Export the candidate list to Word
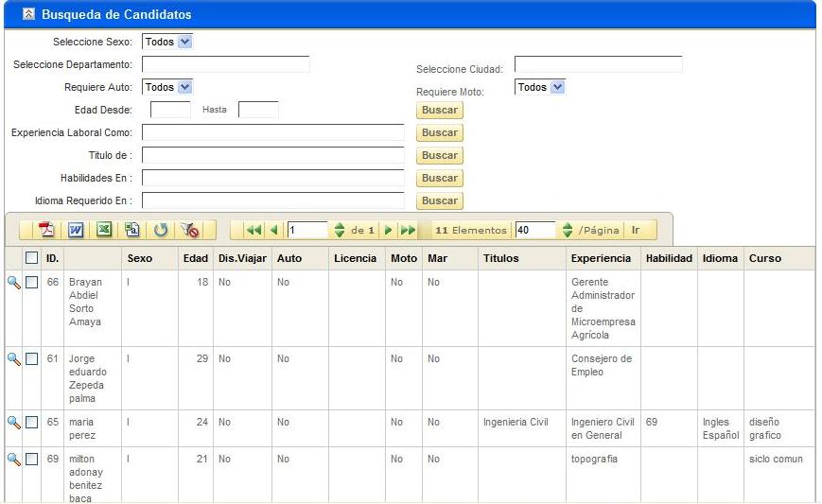Viewport: 822px width, 504px height. tap(76, 230)
